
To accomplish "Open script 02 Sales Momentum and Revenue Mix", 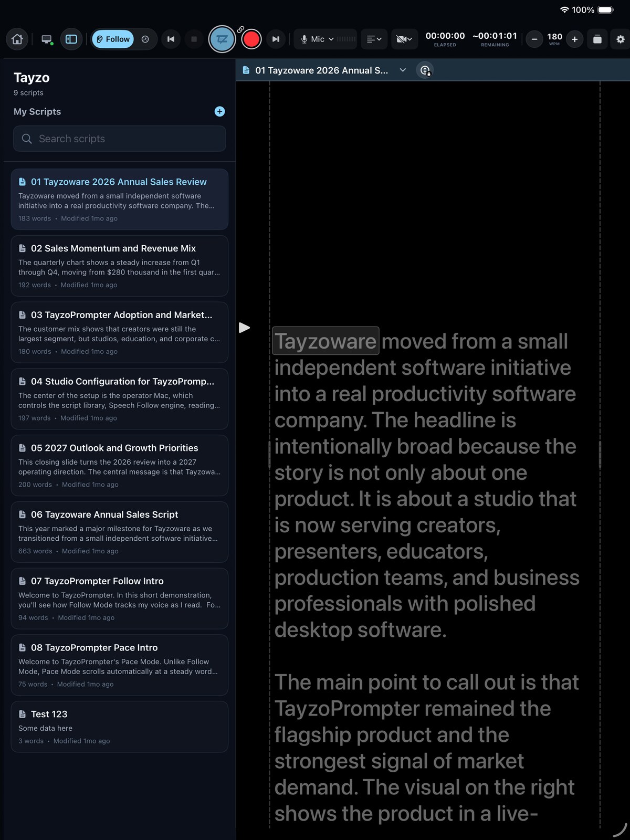I will click(x=120, y=266).
